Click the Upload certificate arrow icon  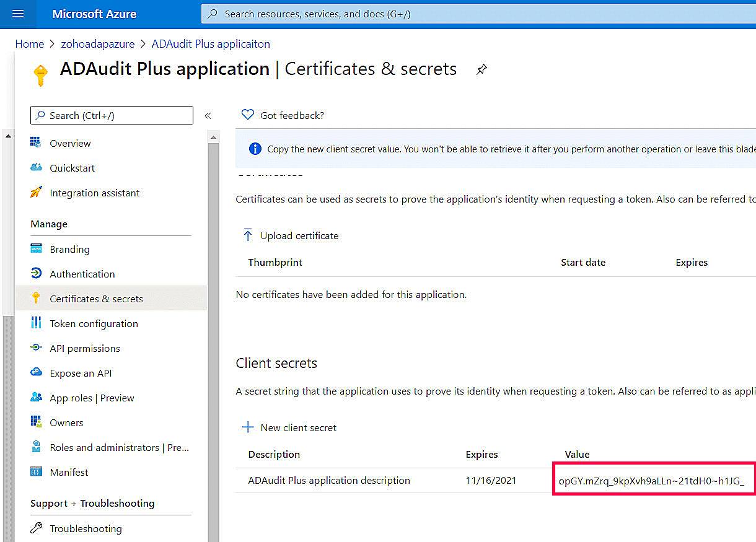click(x=248, y=235)
